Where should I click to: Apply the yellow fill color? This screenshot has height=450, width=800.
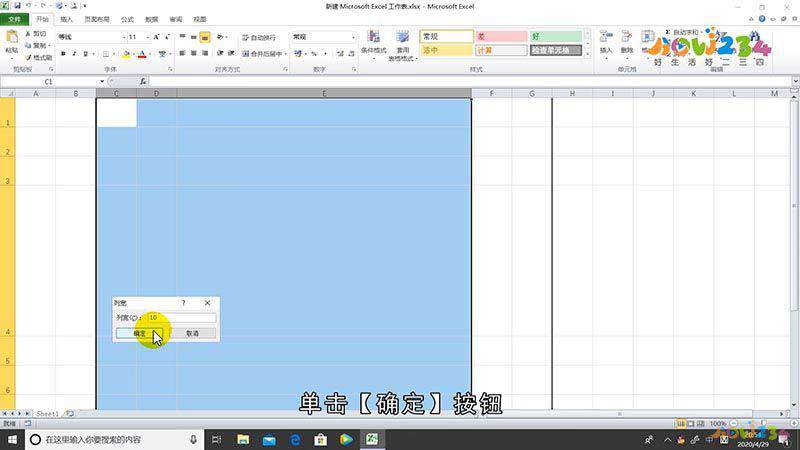click(127, 54)
